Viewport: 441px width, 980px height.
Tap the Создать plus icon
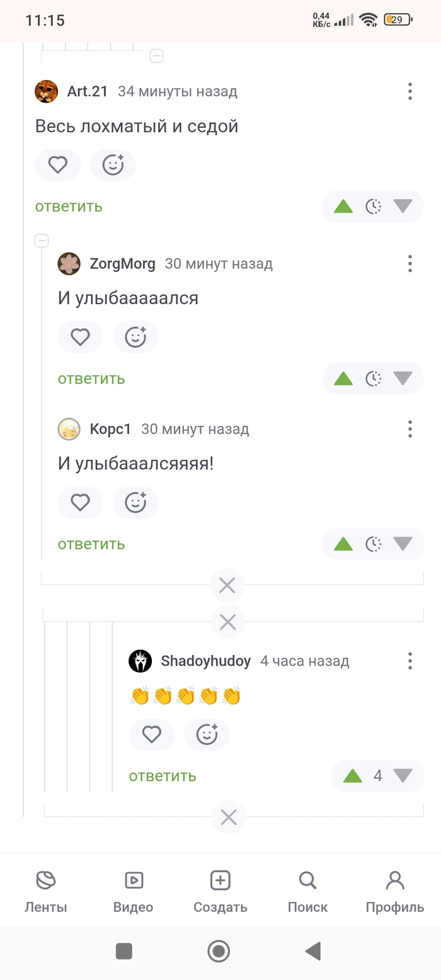[220, 880]
